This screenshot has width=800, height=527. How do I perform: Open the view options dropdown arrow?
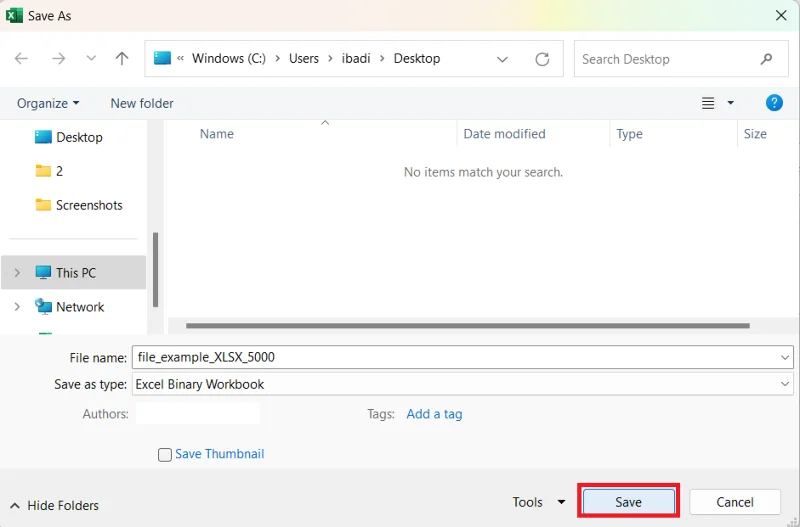(x=731, y=103)
